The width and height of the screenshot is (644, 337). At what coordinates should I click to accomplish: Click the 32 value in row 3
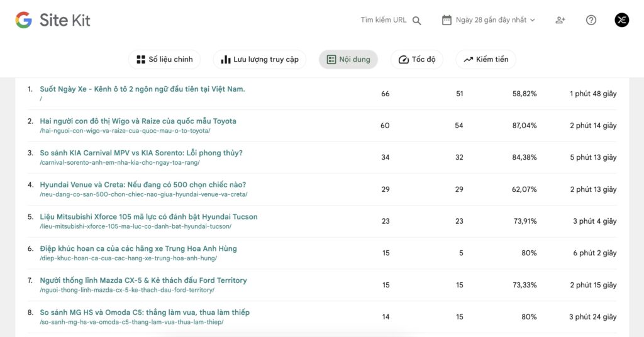coord(459,157)
